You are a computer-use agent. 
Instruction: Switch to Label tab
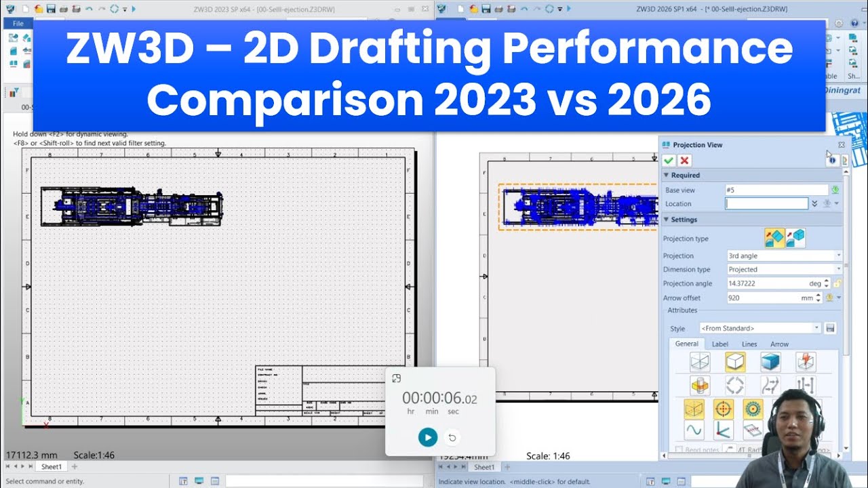tap(719, 344)
